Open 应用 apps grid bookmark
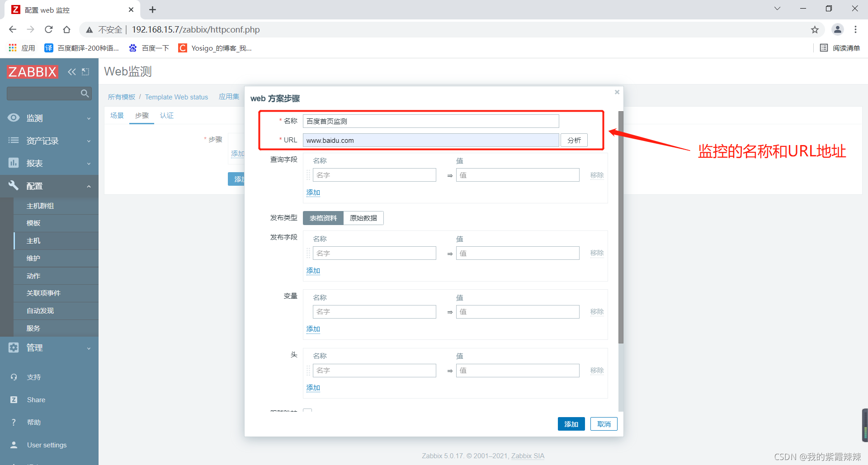Screen dimensions: 868x465 click(x=22, y=48)
